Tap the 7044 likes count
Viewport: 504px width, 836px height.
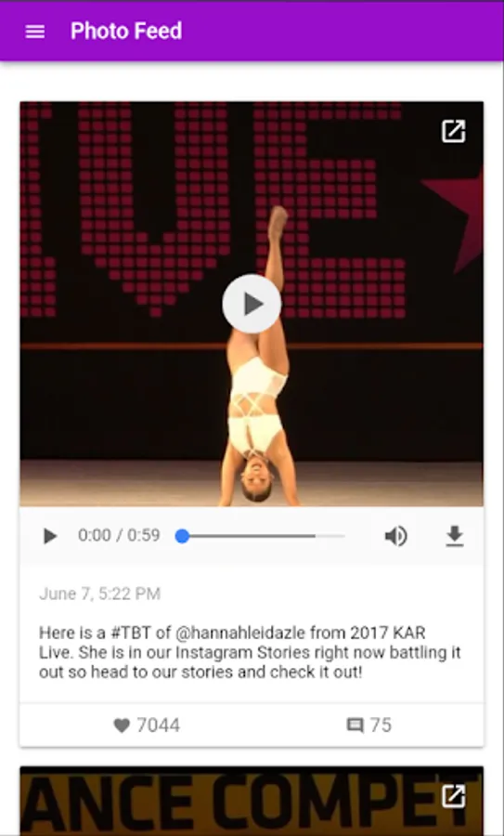(x=158, y=725)
